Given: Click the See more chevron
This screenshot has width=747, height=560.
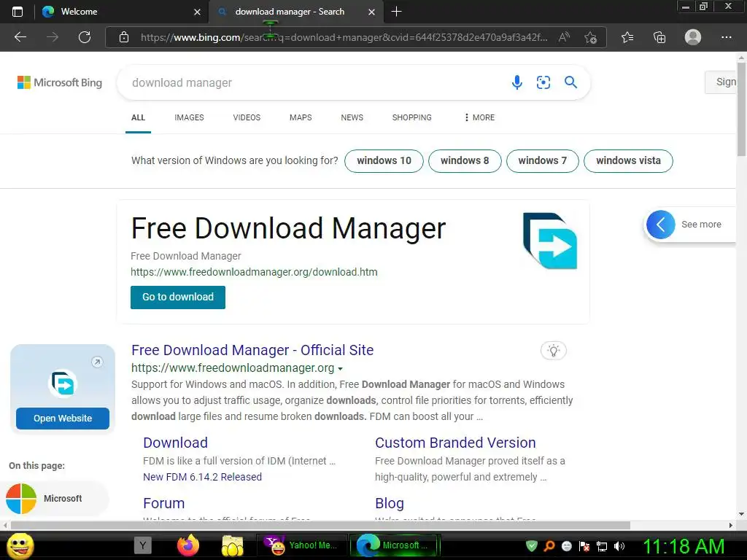Looking at the screenshot, I should [660, 225].
